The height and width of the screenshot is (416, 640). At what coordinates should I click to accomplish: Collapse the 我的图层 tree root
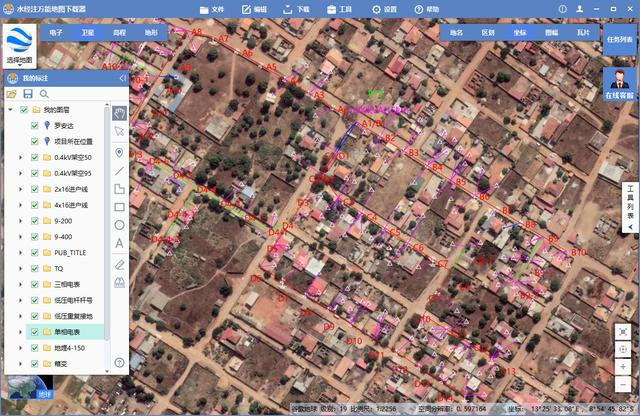coord(10,110)
